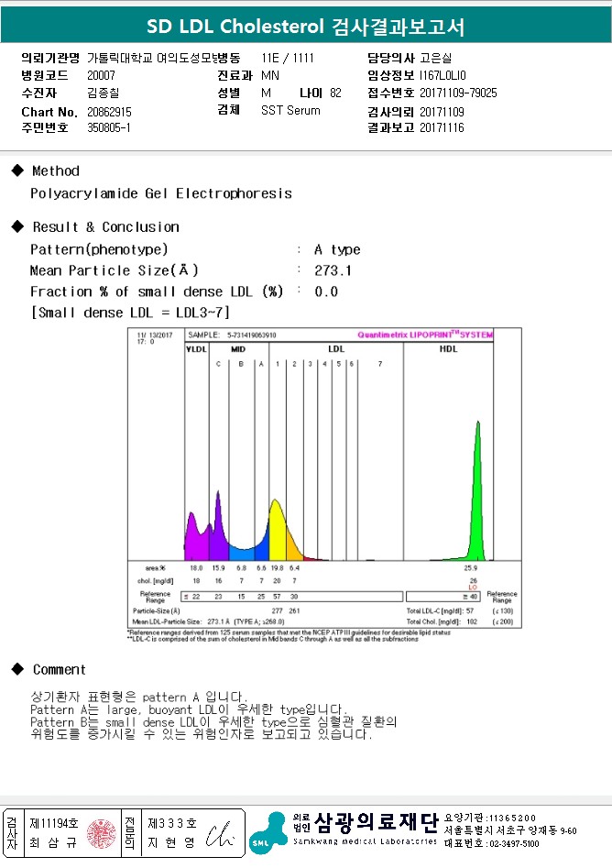This screenshot has width=612, height=868.
Task: Click the diamond bullet next to Method
Action: (17, 170)
